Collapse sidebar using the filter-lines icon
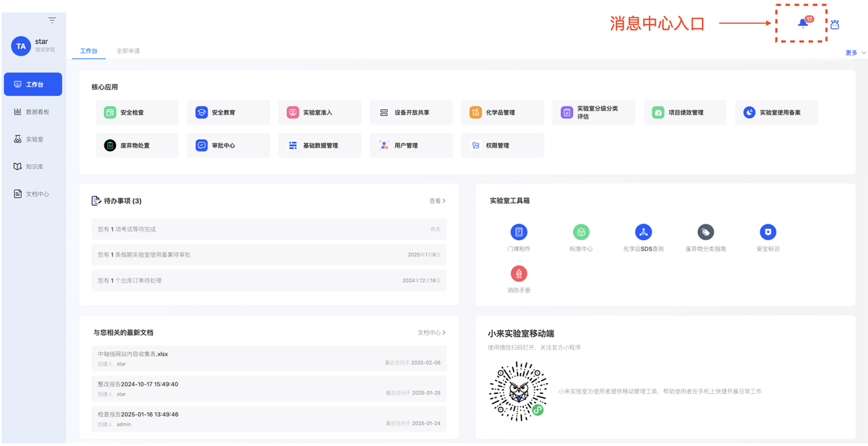This screenshot has width=868, height=446. [52, 20]
